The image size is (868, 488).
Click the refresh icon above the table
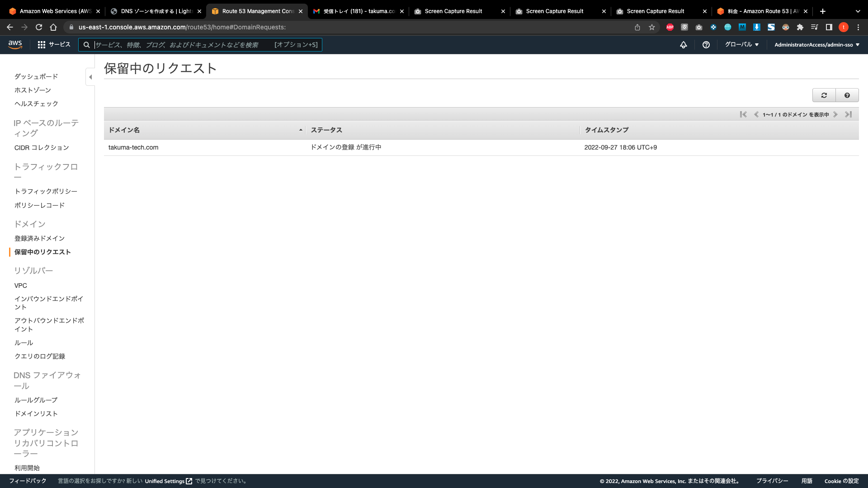coord(824,95)
